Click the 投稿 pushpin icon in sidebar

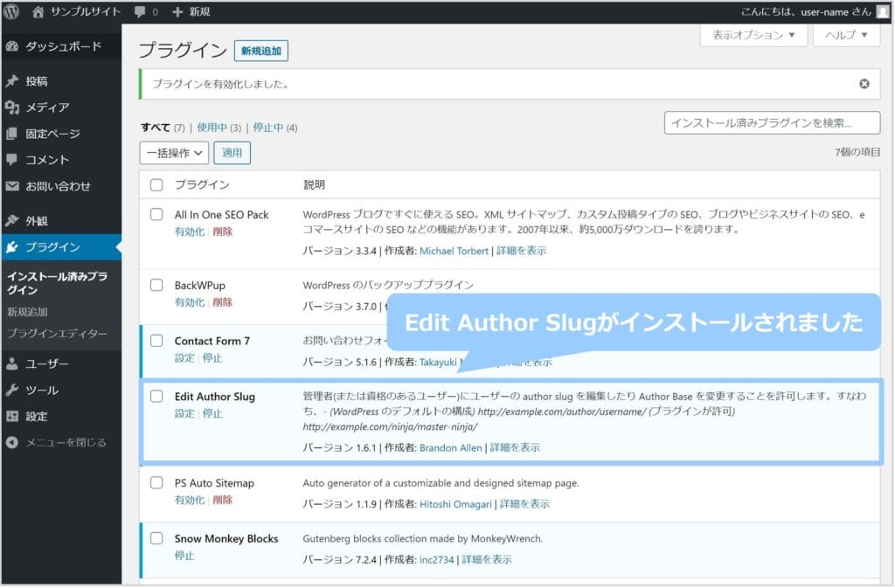coord(12,81)
